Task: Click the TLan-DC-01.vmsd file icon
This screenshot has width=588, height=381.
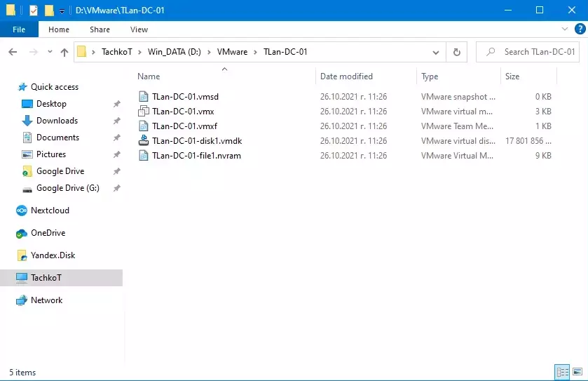Action: (143, 96)
